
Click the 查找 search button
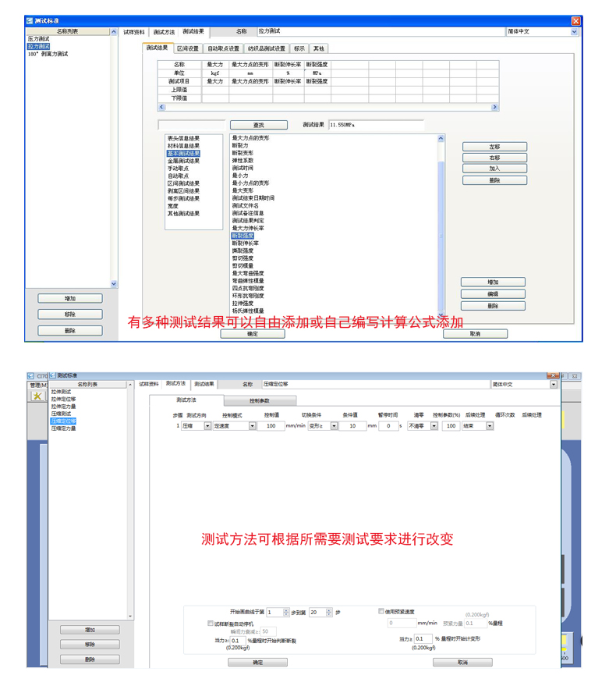[258, 125]
